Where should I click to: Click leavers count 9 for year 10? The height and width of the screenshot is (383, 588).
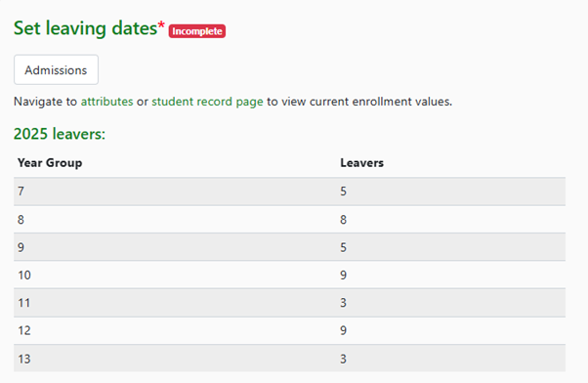[x=451, y=275]
